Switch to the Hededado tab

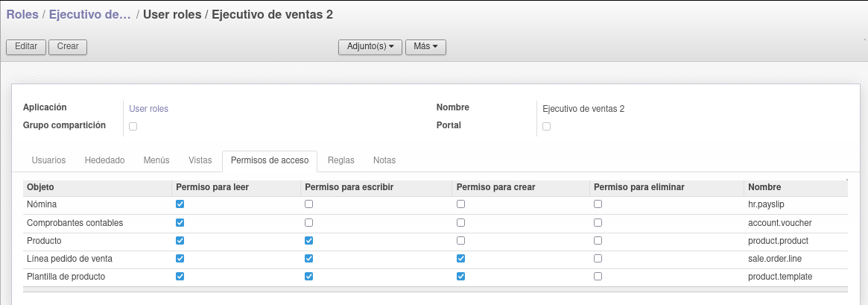[104, 160]
